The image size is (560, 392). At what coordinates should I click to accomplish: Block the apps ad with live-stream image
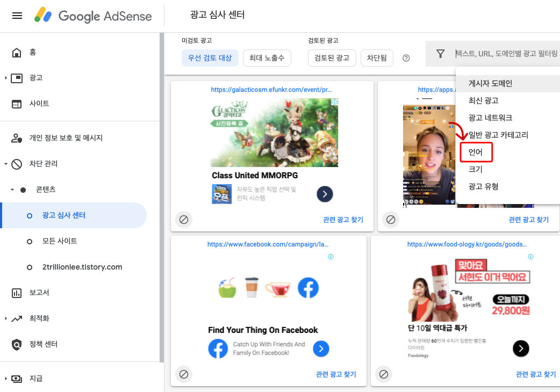point(391,220)
